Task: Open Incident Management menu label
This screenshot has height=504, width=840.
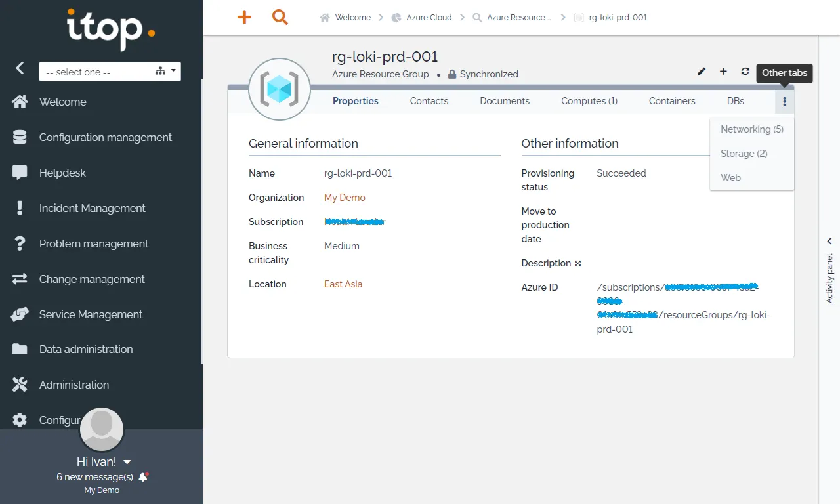Action: pos(93,208)
